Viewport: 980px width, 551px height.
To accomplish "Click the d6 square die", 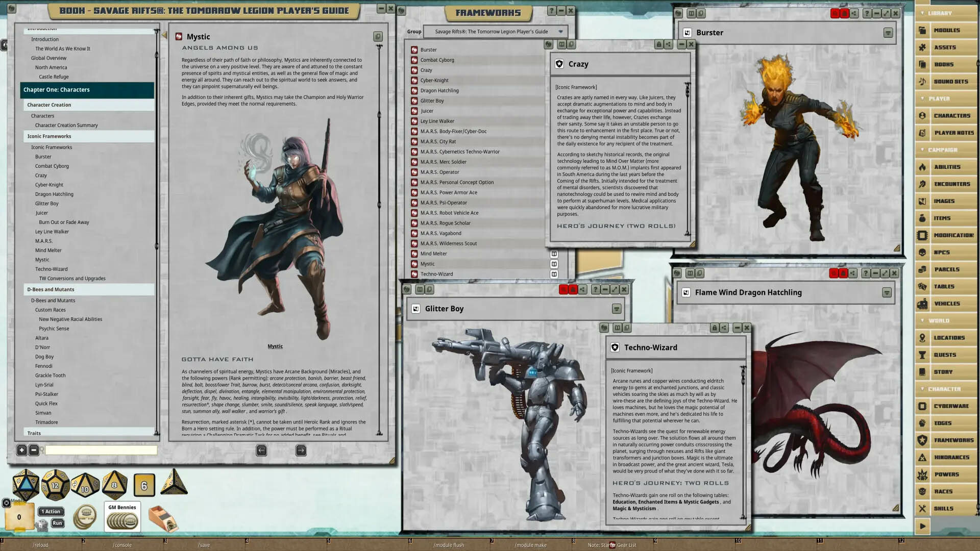I will pyautogui.click(x=144, y=485).
